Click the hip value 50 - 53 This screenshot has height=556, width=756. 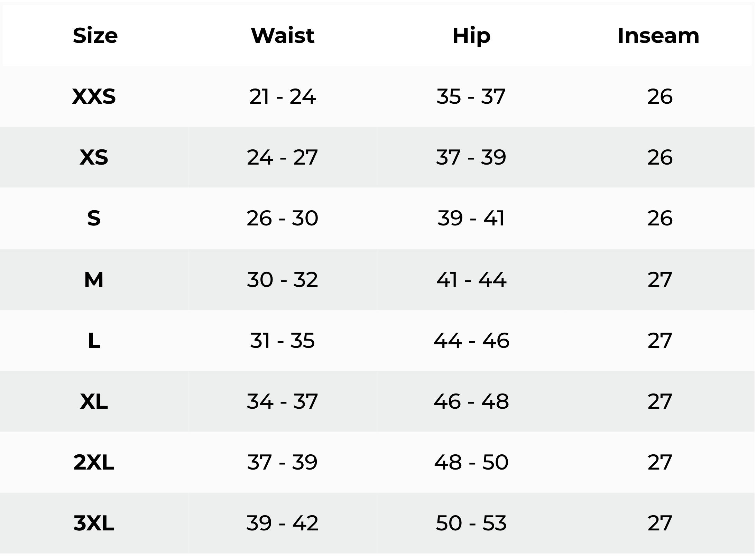(471, 523)
